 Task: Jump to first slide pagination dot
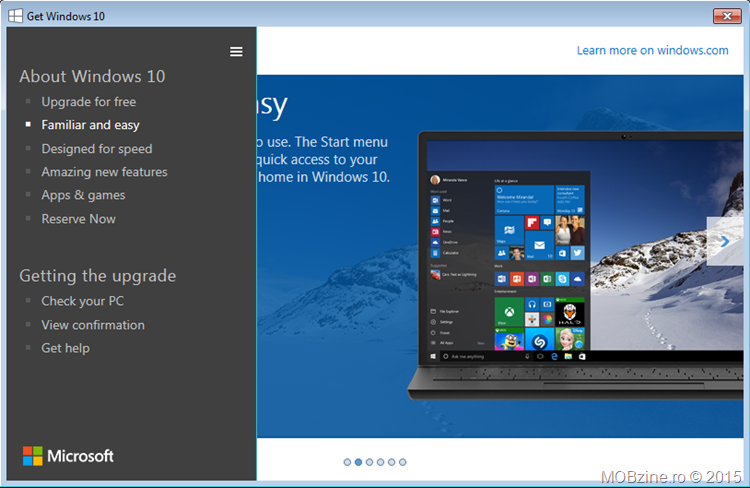pyautogui.click(x=347, y=462)
